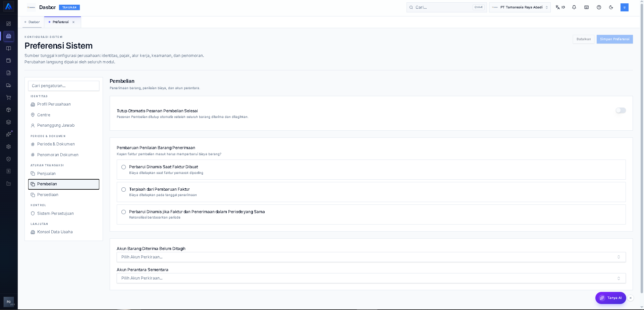Open the gear settings icon in sidebar

[9, 147]
